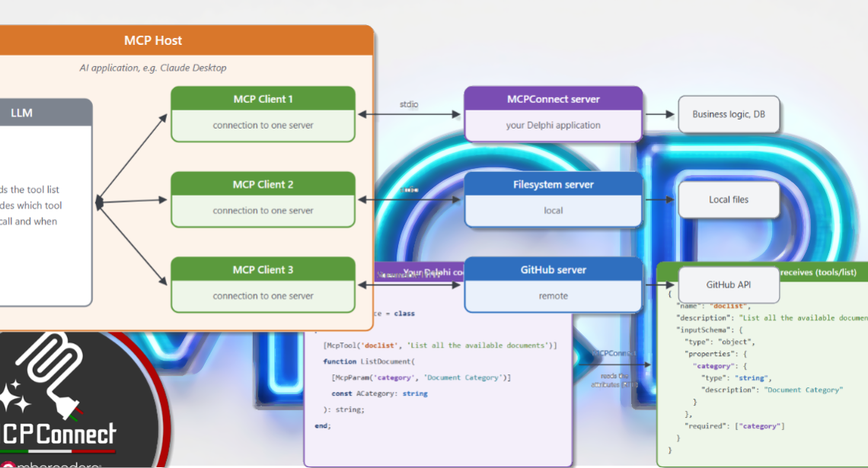The height and width of the screenshot is (468, 868).
Task: Select the Local files box
Action: 729,199
